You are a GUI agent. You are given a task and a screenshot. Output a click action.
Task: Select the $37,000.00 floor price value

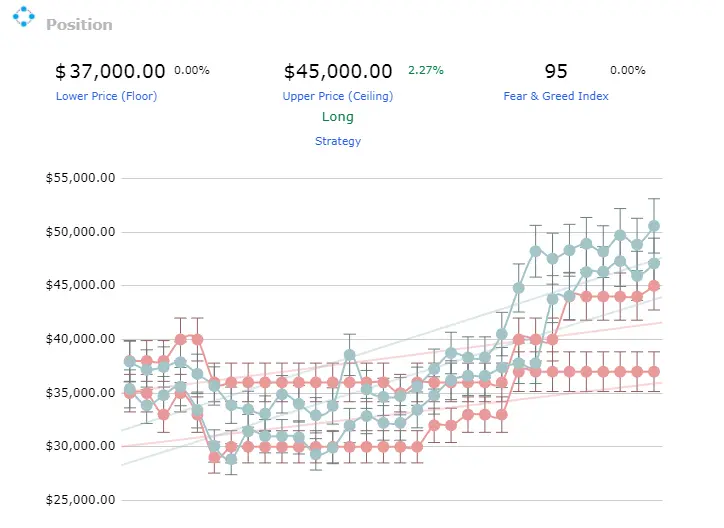[110, 72]
